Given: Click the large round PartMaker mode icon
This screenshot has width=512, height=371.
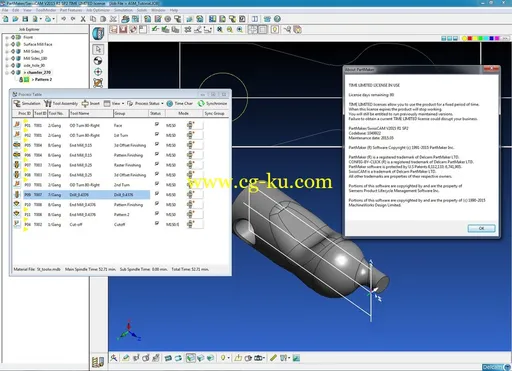Looking at the screenshot, I should click(98, 33).
